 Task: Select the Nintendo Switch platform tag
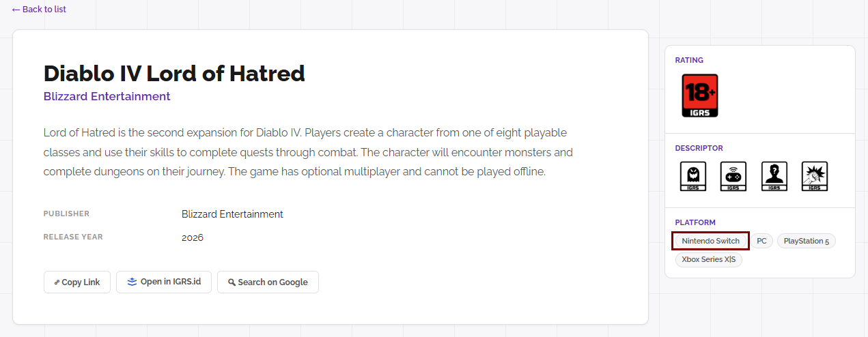710,241
